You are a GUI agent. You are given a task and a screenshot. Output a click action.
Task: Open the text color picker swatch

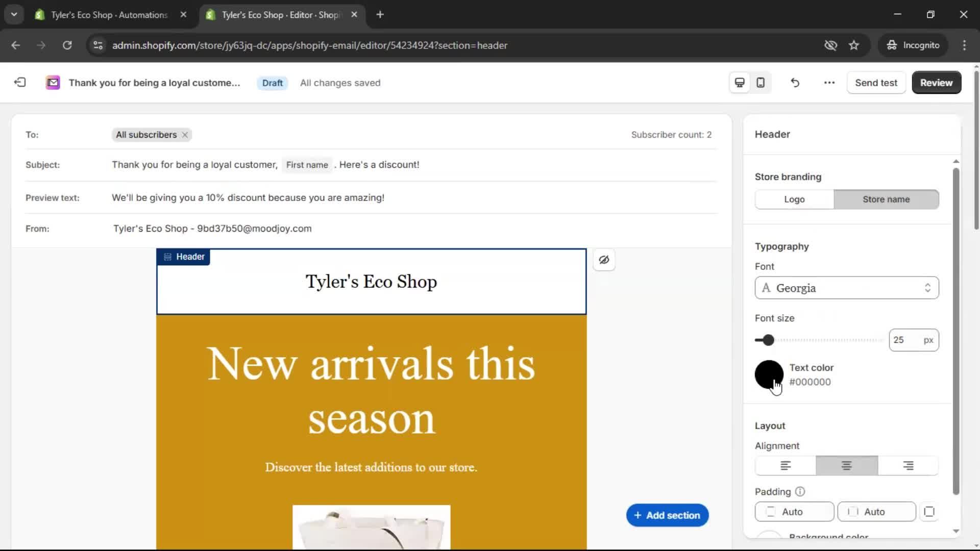769,374
